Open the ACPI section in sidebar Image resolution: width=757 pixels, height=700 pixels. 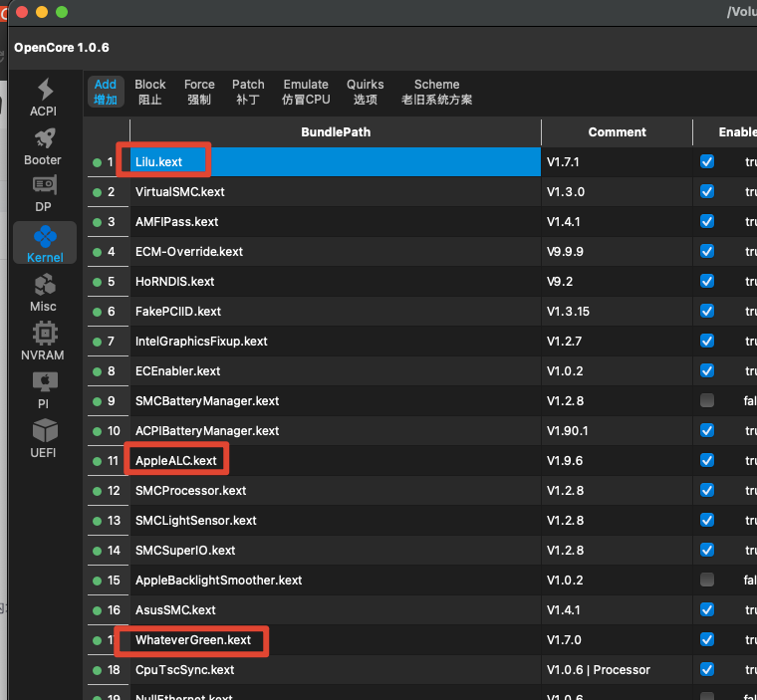[44, 97]
